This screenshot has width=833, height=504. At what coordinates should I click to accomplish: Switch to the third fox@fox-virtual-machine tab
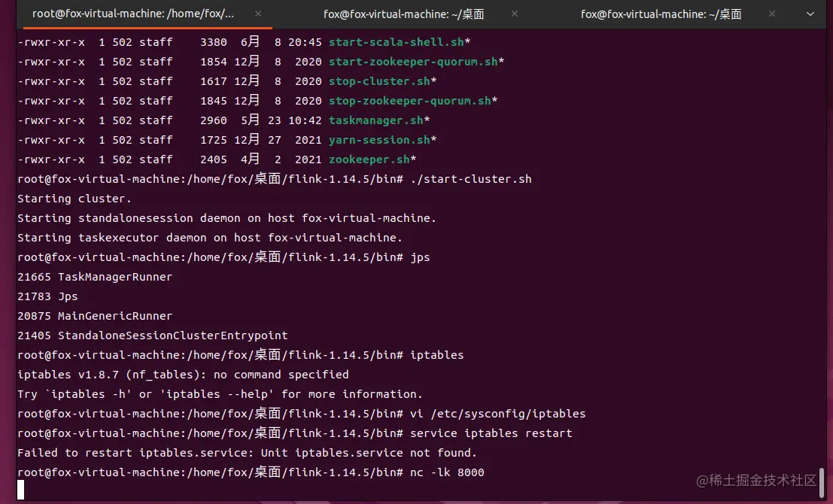click(x=661, y=14)
